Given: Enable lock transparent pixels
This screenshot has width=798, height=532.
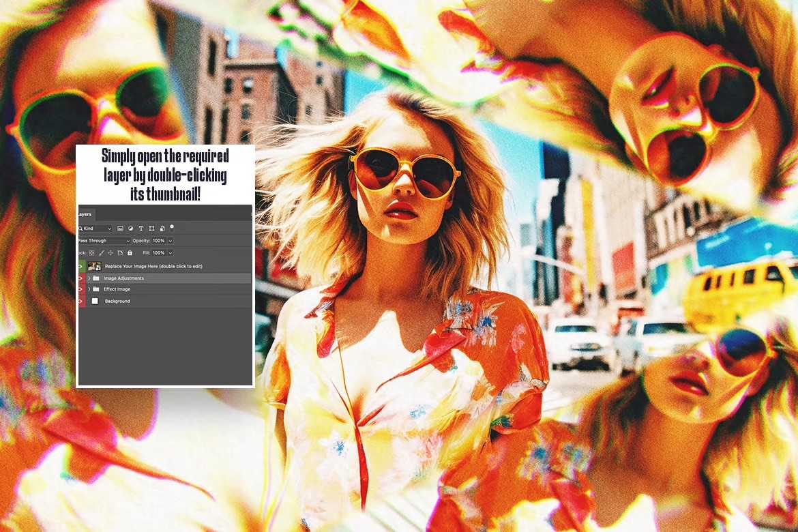Looking at the screenshot, I should (91, 253).
